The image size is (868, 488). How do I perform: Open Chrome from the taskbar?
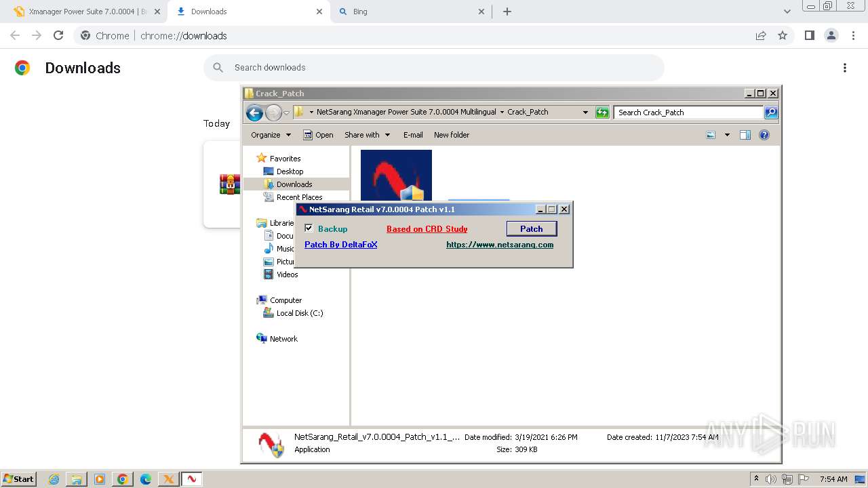(x=122, y=479)
